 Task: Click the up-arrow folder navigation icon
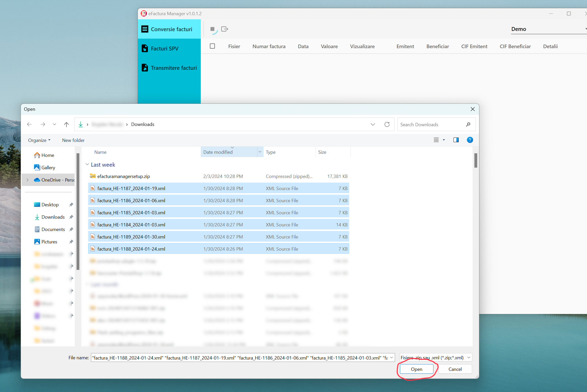click(x=66, y=124)
